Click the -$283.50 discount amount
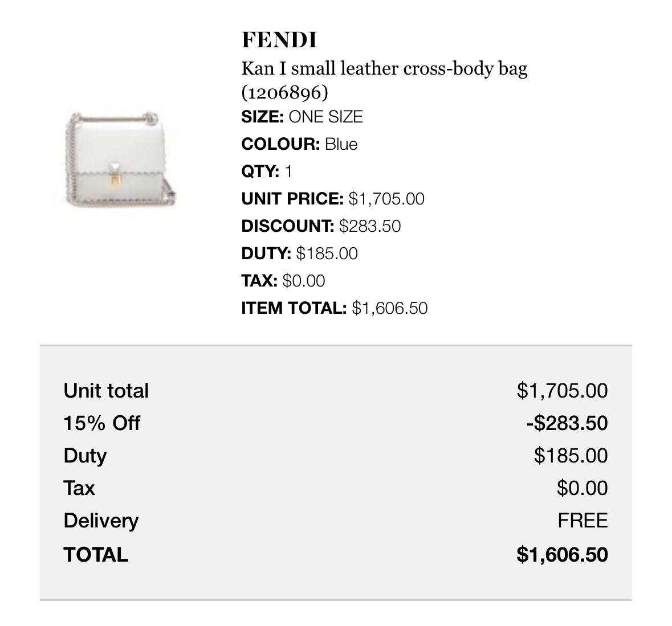The width and height of the screenshot is (672, 626). [567, 423]
